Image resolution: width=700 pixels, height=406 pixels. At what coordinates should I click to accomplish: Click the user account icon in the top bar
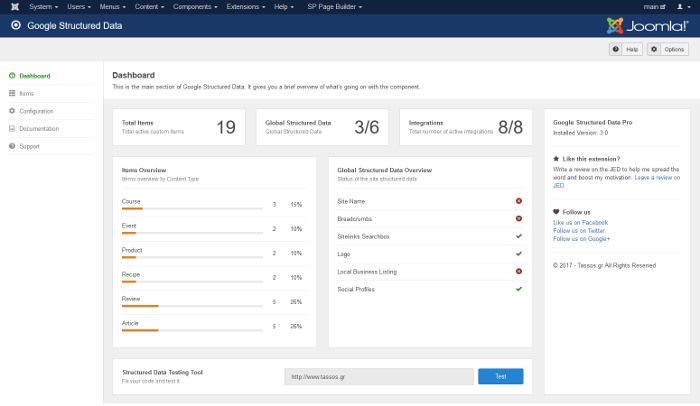(680, 7)
